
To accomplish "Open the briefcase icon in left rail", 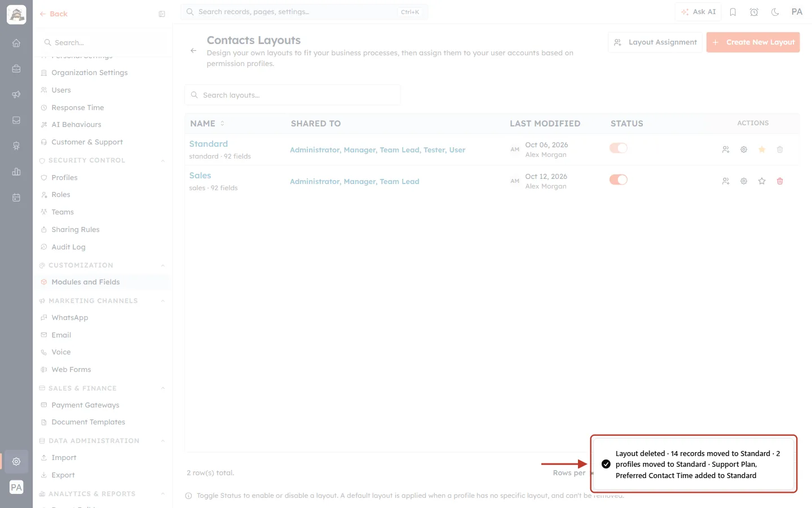I will [x=16, y=68].
